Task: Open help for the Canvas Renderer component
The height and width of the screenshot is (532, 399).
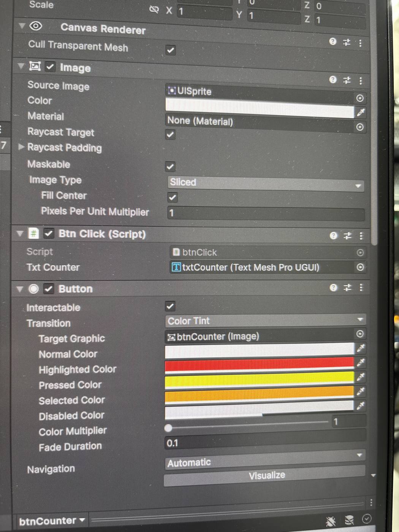Action: pos(333,41)
